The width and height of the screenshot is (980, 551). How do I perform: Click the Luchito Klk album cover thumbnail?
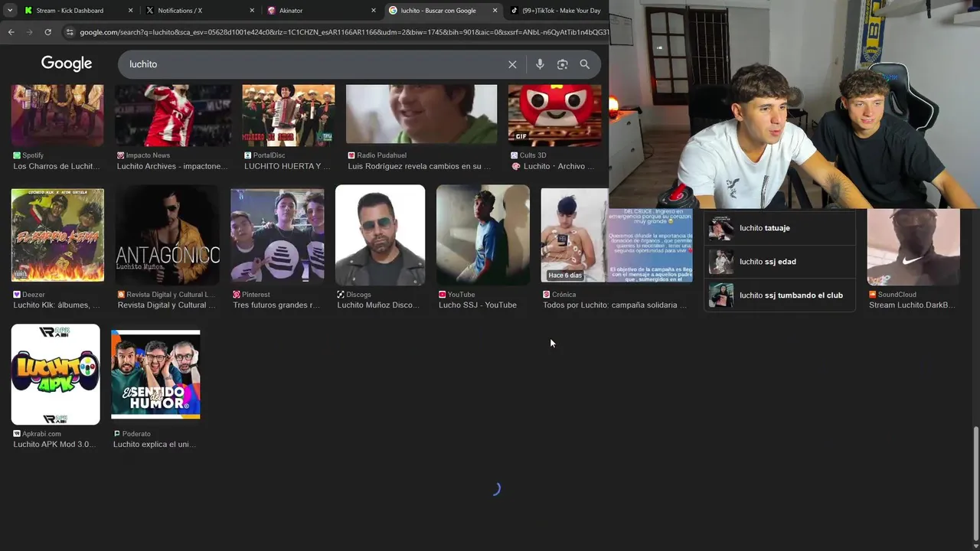pyautogui.click(x=57, y=235)
